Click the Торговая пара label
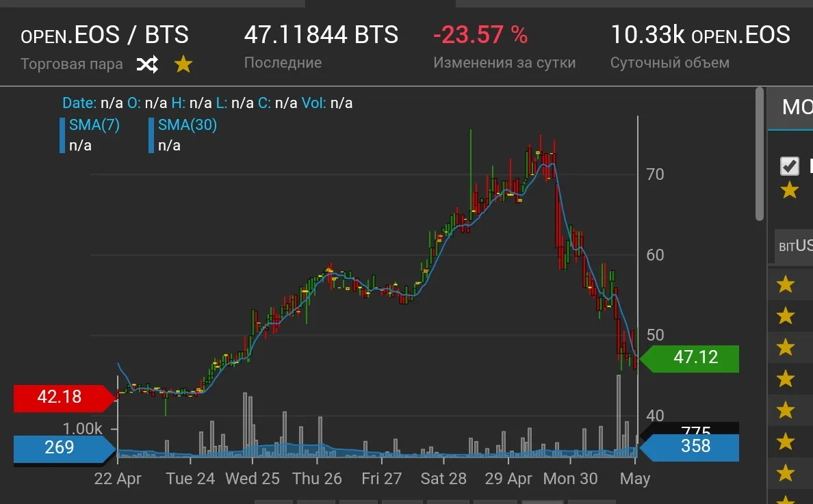 72,64
